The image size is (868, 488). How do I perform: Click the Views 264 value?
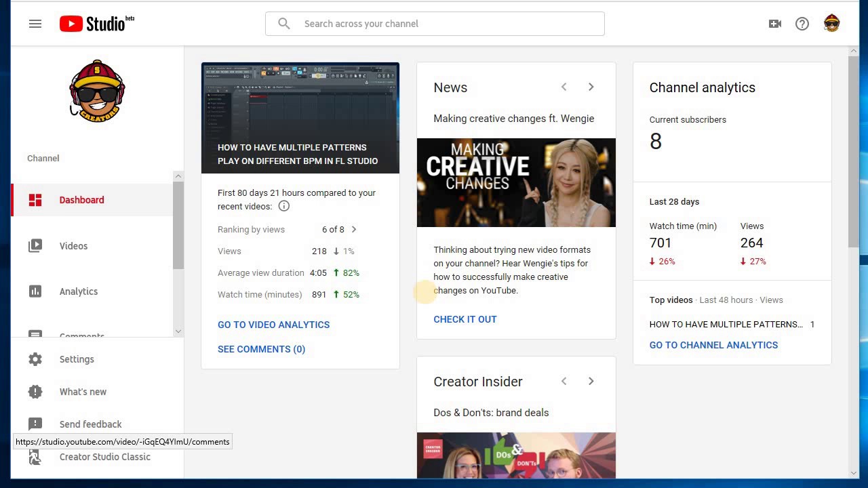pyautogui.click(x=752, y=243)
